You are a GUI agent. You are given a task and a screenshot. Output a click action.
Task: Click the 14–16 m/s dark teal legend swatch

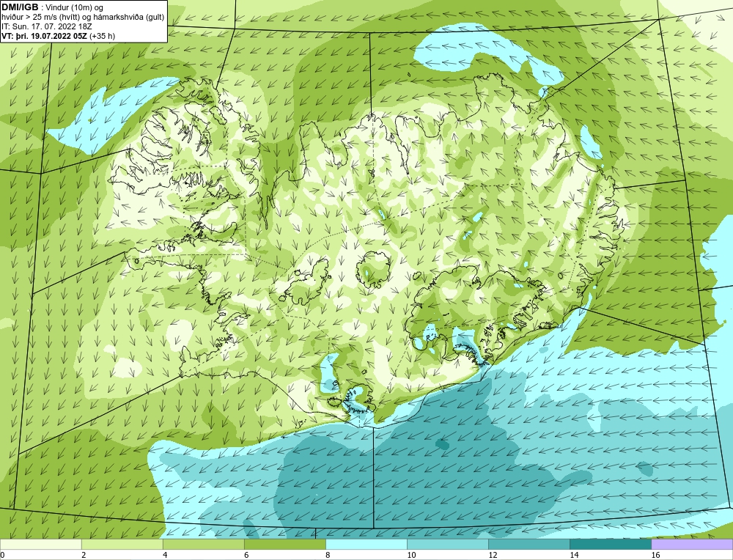[610, 545]
